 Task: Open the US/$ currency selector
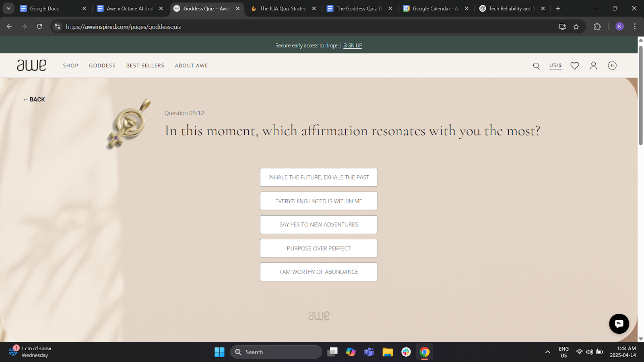[x=555, y=65]
